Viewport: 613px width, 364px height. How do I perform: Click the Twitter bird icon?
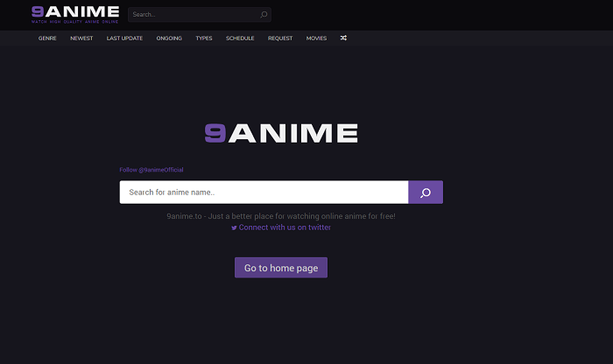(x=234, y=227)
